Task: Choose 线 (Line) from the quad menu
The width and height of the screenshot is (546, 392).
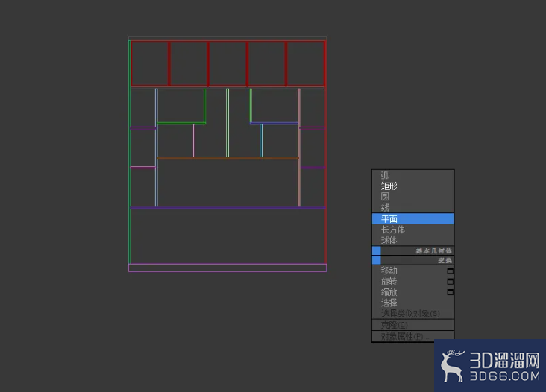Action: 413,208
